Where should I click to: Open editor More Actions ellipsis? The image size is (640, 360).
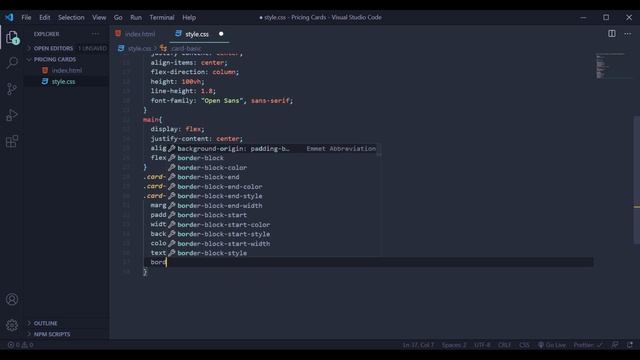(x=627, y=34)
